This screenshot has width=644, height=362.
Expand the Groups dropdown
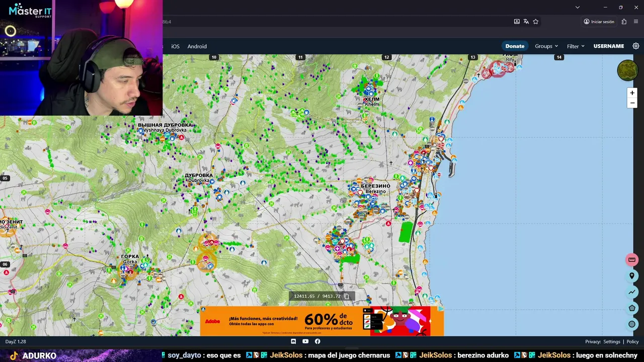click(546, 46)
